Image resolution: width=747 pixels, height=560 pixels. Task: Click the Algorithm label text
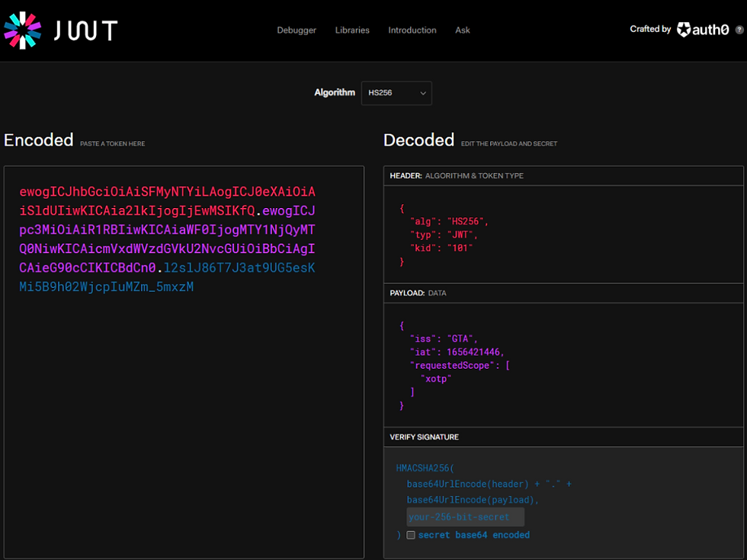tap(335, 92)
